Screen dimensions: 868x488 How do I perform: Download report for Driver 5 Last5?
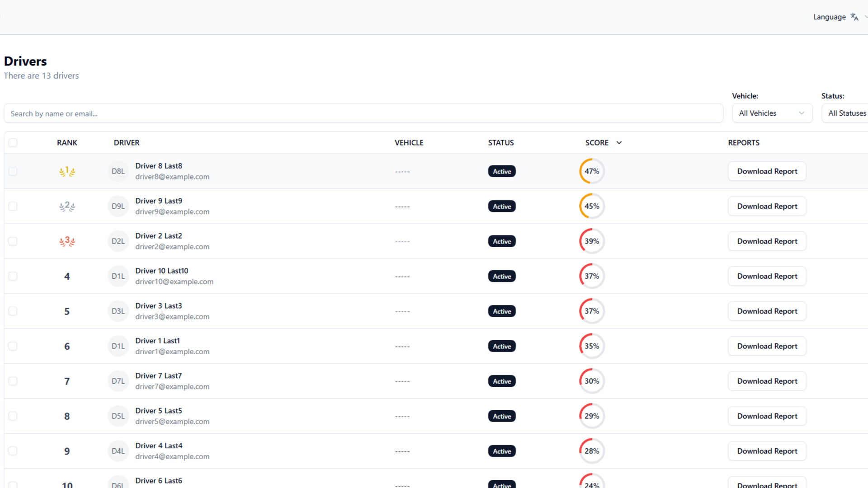point(767,416)
